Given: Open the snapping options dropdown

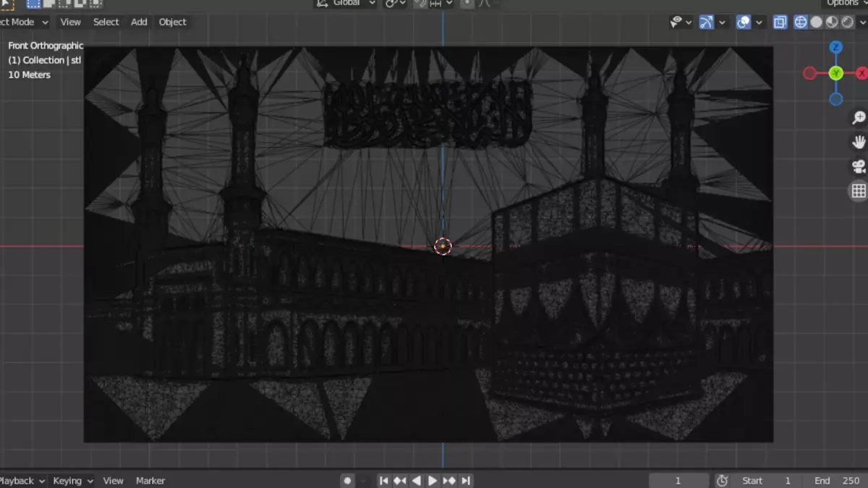Looking at the screenshot, I should pos(441,3).
